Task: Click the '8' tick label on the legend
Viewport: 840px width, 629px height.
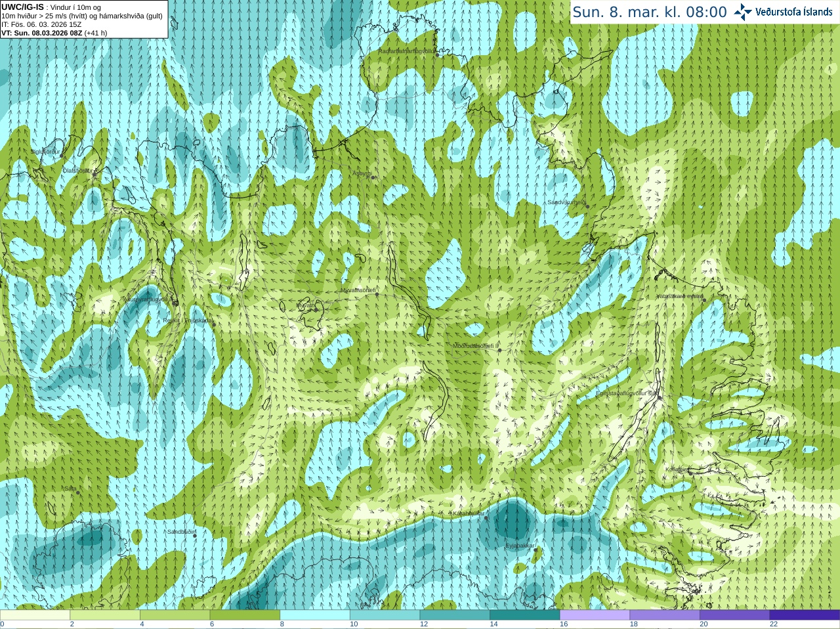Action: click(282, 624)
